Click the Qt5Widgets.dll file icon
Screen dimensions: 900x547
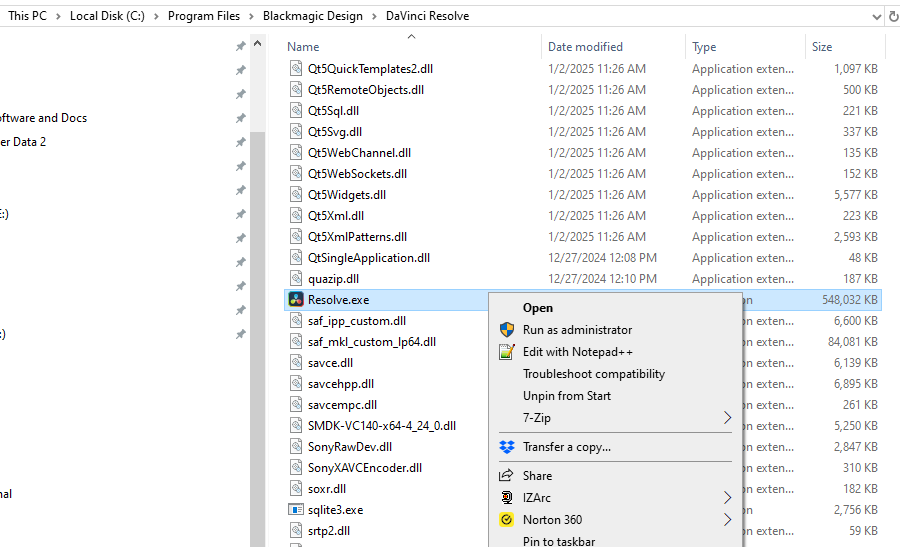click(x=296, y=195)
